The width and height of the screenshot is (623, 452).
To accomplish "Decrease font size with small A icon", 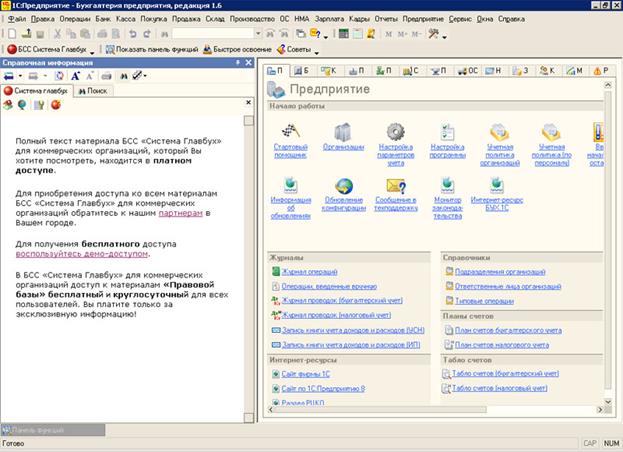I will point(90,76).
